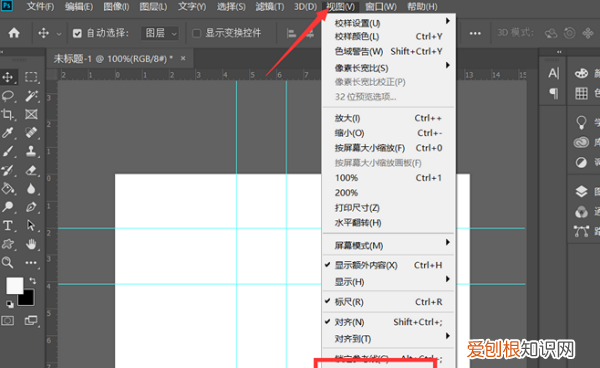Image resolution: width=600 pixels, height=368 pixels.
Task: Swap foreground and background colors
Action: [33, 281]
